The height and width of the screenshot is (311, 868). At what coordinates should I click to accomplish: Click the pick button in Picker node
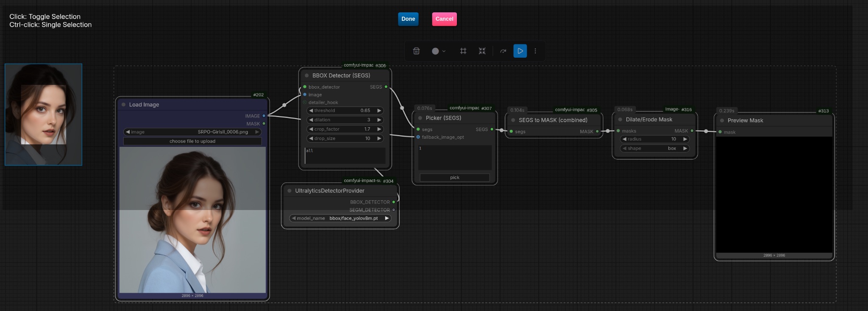coord(454,178)
